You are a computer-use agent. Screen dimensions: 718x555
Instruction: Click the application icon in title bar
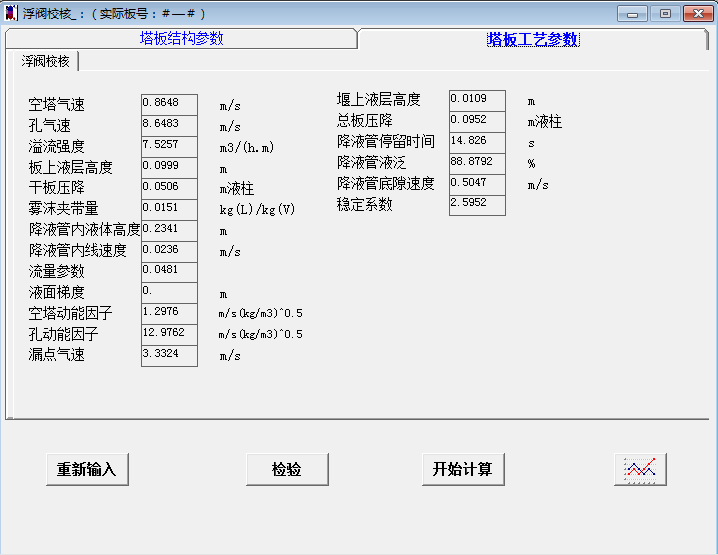(x=11, y=13)
